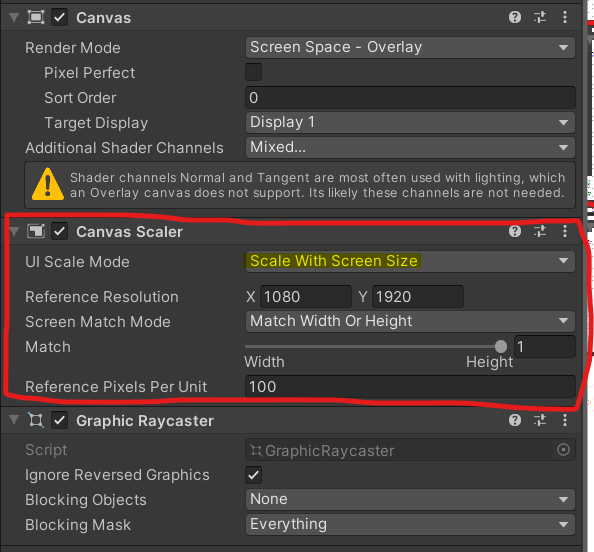Collapse the Canvas Scaler component foldout
The width and height of the screenshot is (594, 552).
point(14,231)
